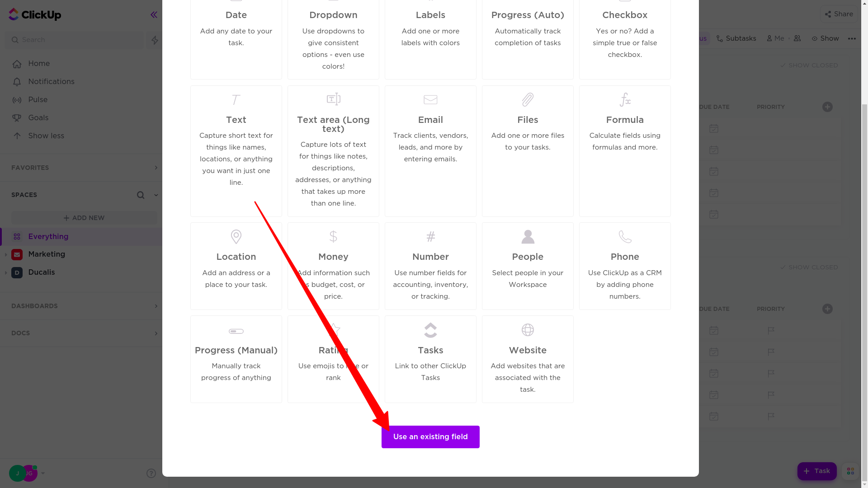Open the help question mark icon

[x=151, y=473]
